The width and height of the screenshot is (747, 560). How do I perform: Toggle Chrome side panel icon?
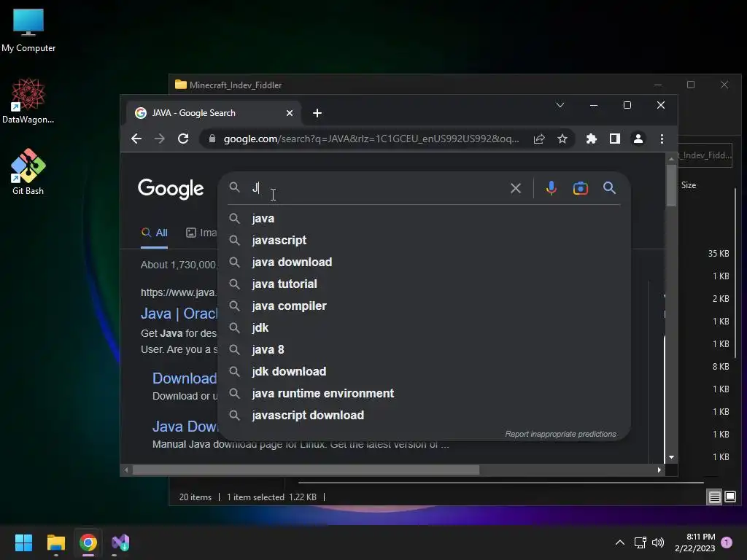coord(614,139)
